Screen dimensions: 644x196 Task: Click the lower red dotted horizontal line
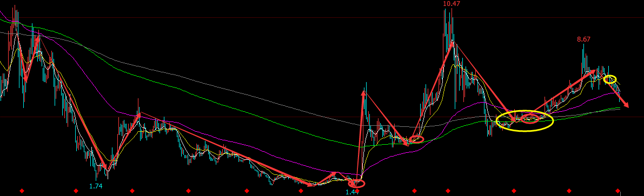pyautogui.click(x=322, y=117)
